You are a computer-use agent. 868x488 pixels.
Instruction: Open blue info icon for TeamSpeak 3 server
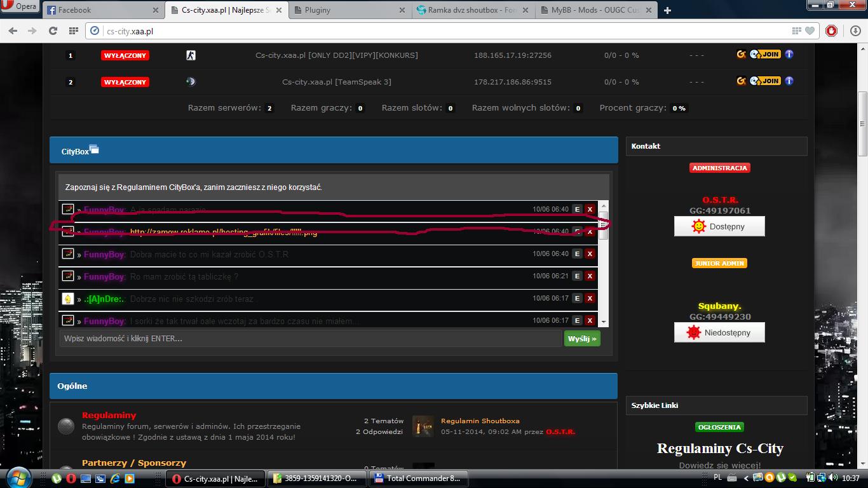[789, 81]
